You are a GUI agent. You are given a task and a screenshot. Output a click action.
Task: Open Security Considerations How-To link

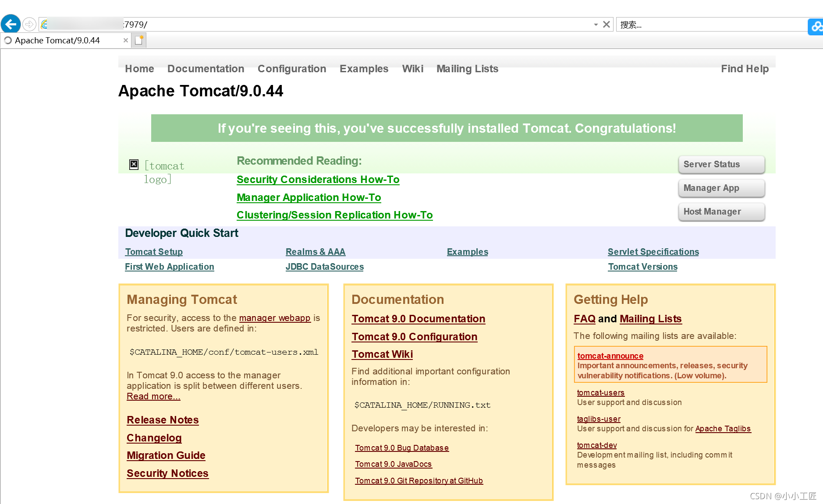point(318,180)
